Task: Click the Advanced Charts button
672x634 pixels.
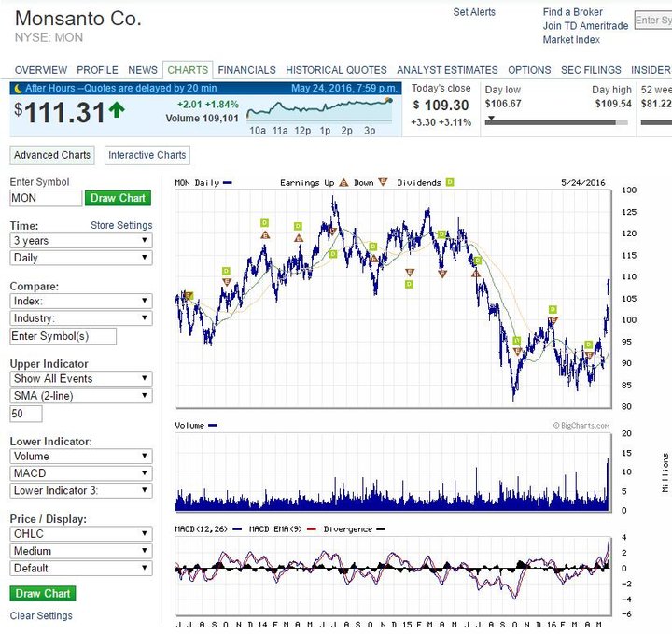Action: [52, 155]
